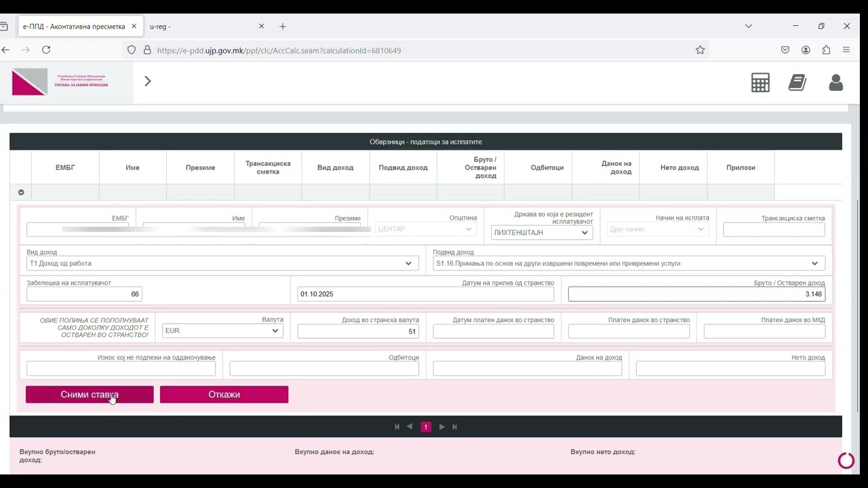Click Платен данок во странство field

click(629, 331)
